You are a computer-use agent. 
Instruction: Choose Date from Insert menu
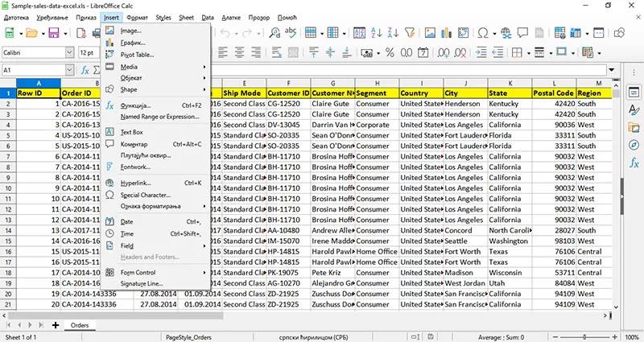156,222
